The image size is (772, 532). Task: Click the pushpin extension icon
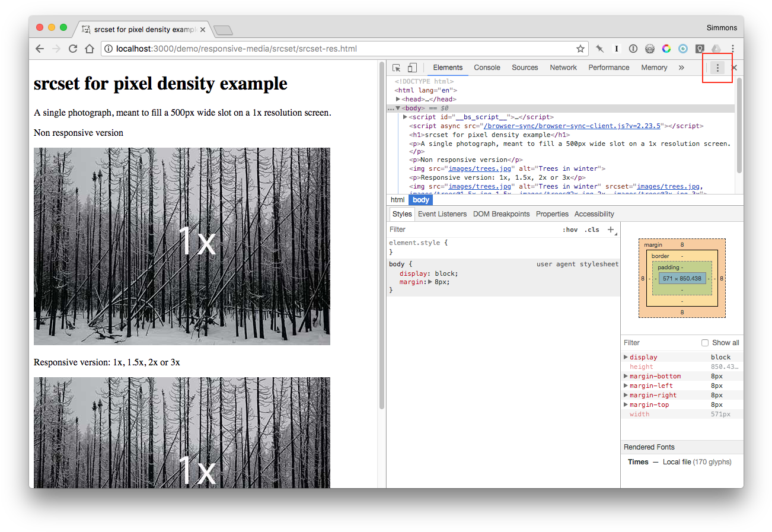(600, 49)
